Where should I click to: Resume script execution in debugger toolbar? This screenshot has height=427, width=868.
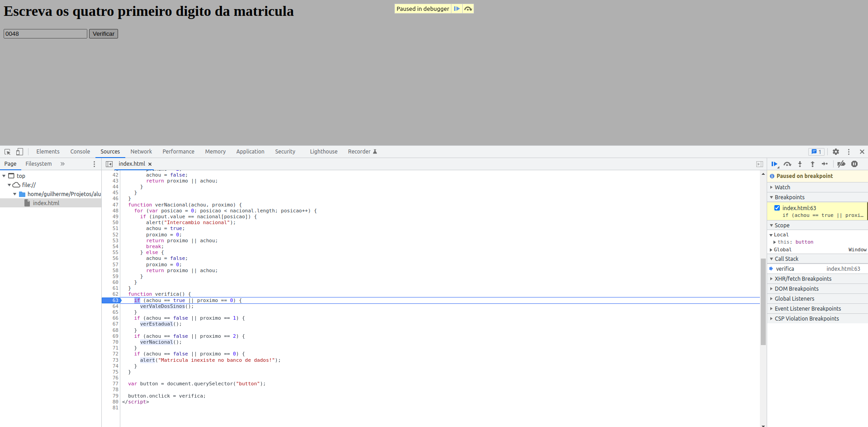click(x=775, y=164)
